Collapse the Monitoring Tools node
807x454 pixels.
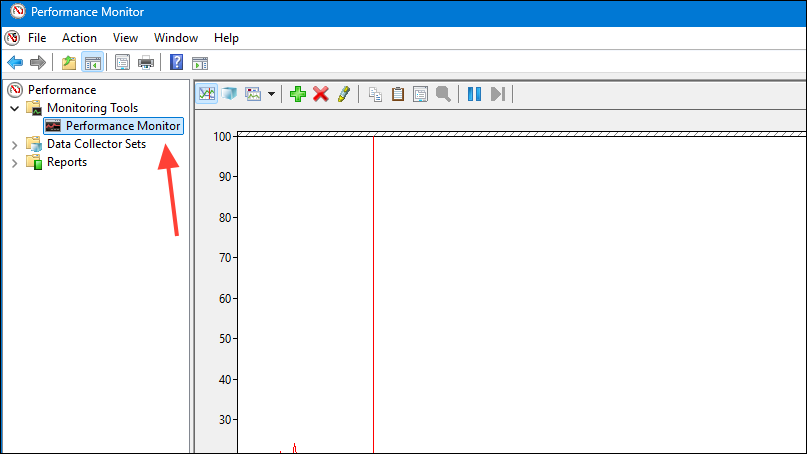click(14, 108)
